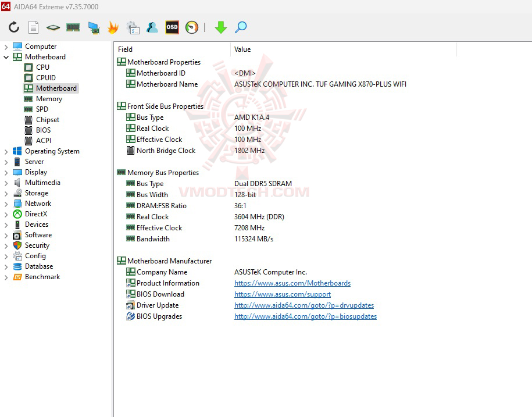This screenshot has width=532, height=417.
Task: Open the OSD panel icon
Action: [172, 27]
